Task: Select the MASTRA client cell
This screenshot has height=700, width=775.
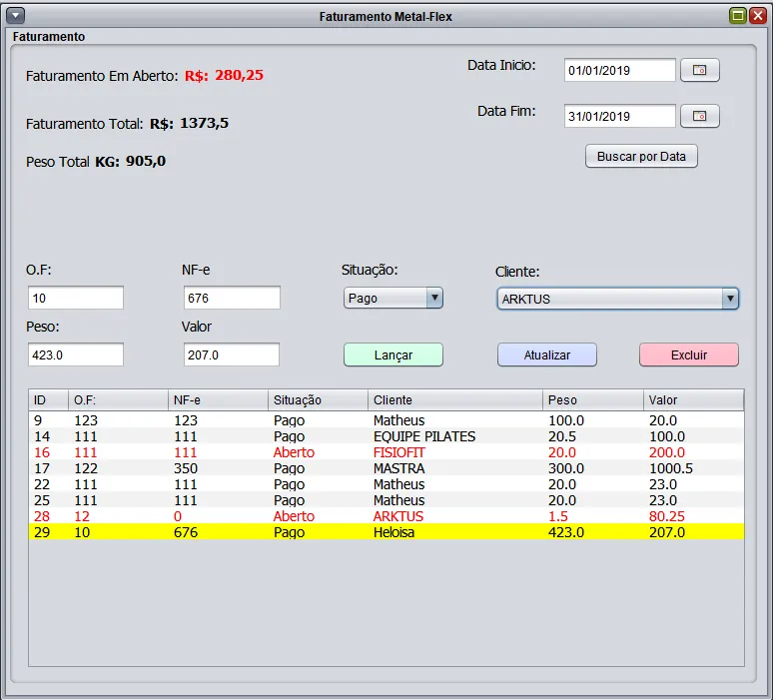Action: pyautogui.click(x=455, y=468)
